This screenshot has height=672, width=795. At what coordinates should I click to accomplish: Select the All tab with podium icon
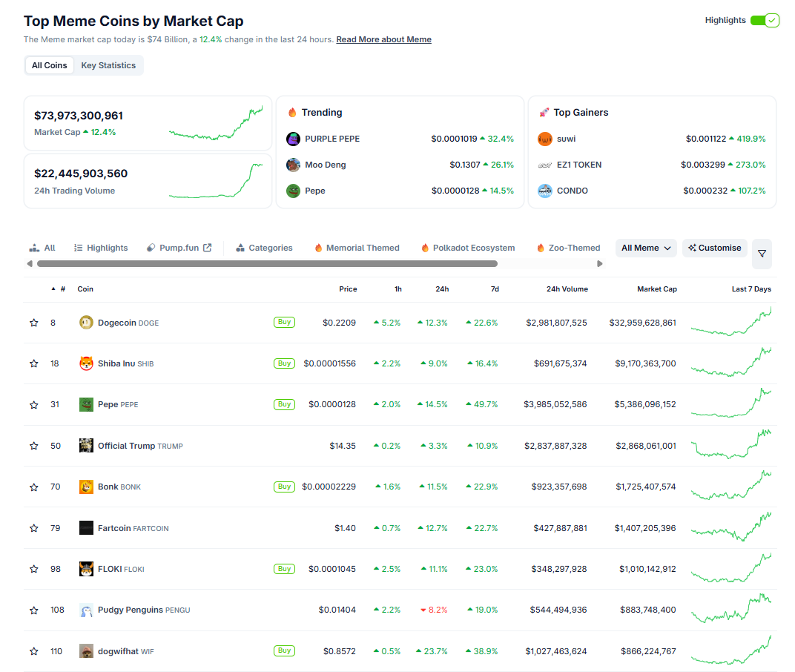tap(42, 248)
